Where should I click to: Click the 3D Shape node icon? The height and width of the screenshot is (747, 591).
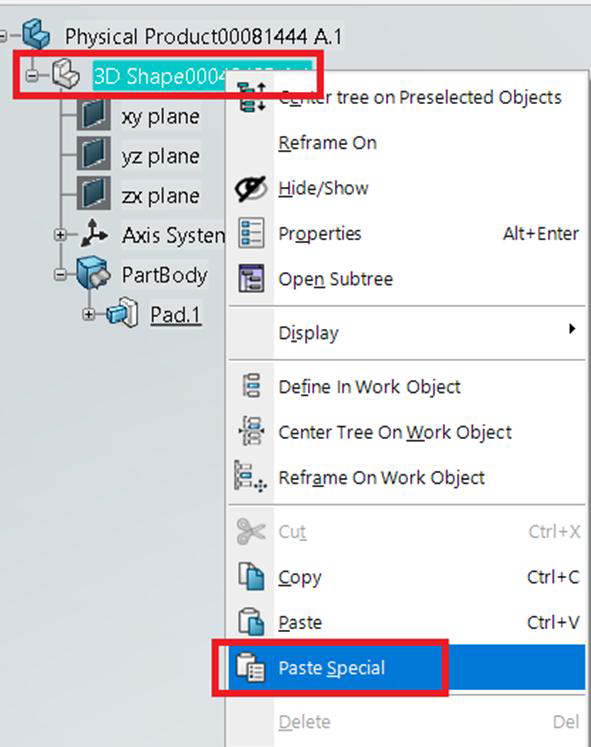[x=66, y=74]
